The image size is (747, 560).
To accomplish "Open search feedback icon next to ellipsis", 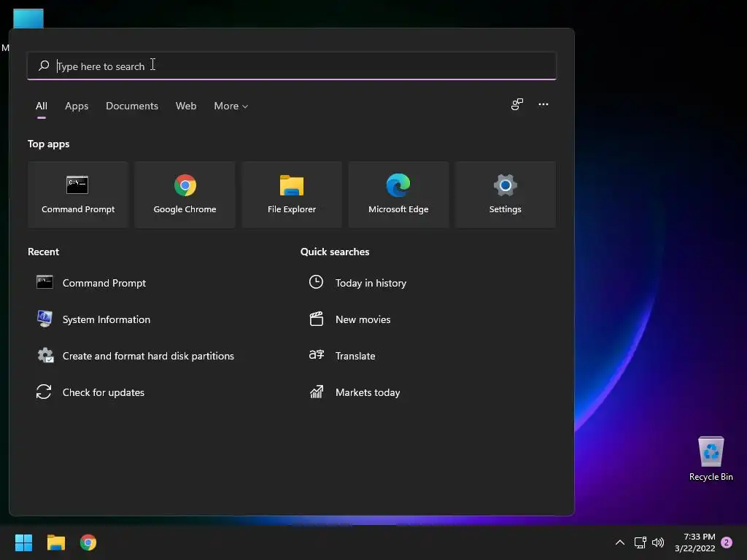I will 517,104.
